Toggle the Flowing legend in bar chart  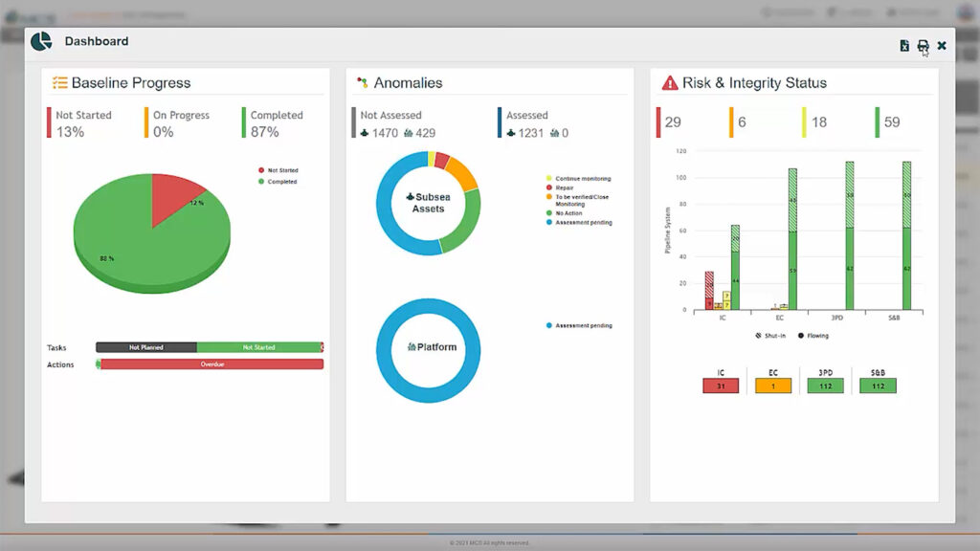coord(813,336)
